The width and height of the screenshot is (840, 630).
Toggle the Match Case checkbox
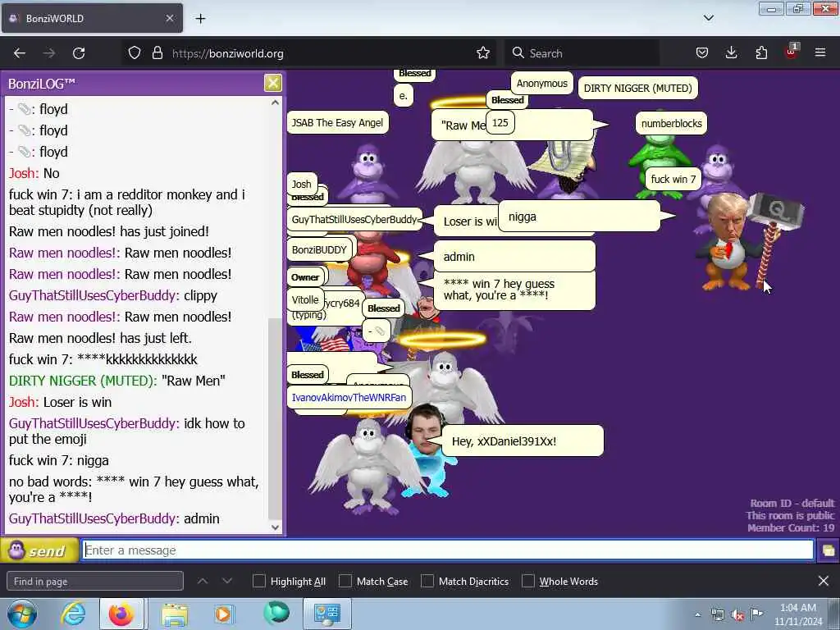click(x=345, y=582)
